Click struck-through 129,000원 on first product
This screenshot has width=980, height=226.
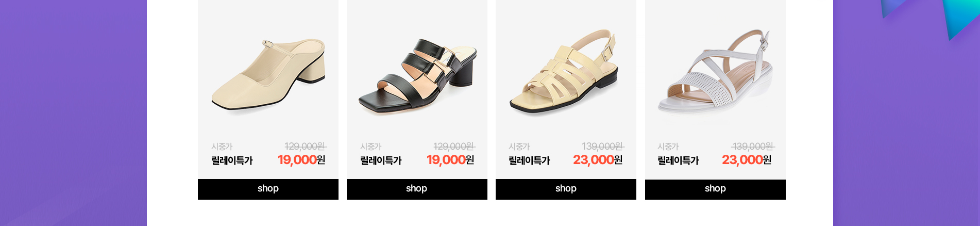point(305,147)
